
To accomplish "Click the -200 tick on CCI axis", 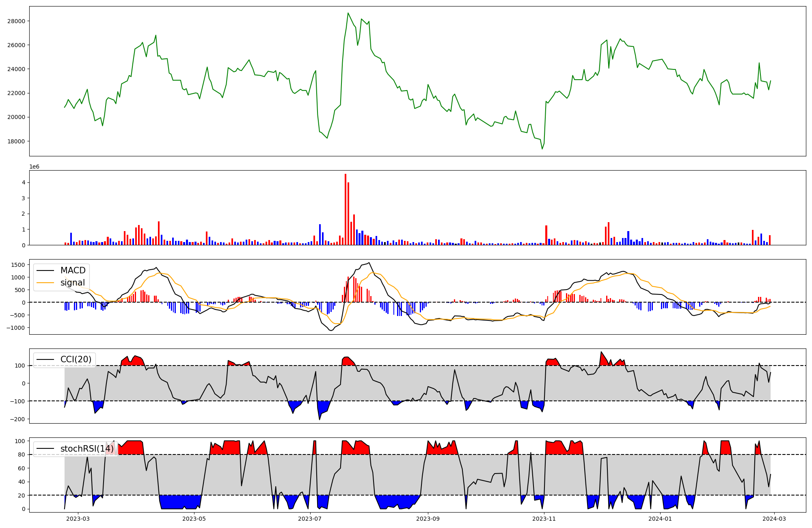I will click(18, 419).
